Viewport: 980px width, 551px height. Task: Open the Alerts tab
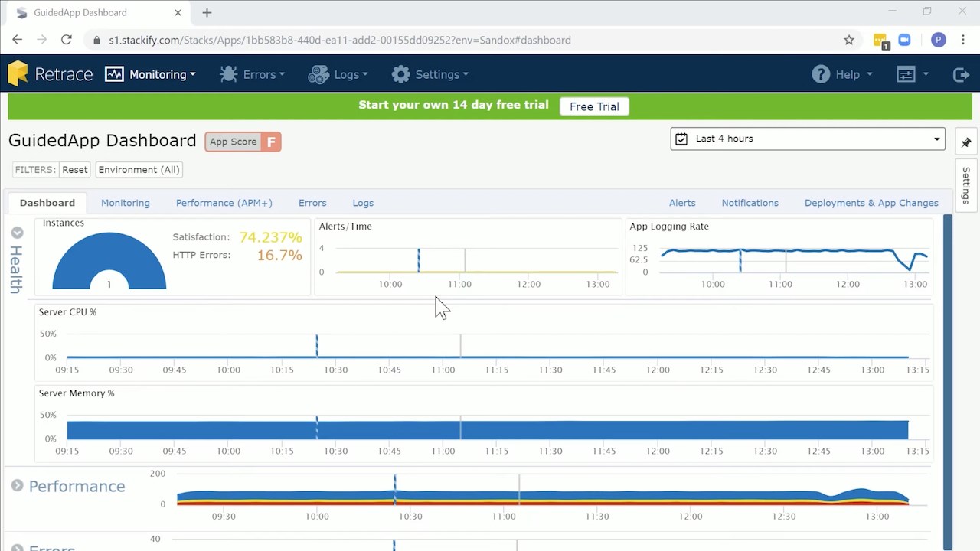tap(682, 203)
